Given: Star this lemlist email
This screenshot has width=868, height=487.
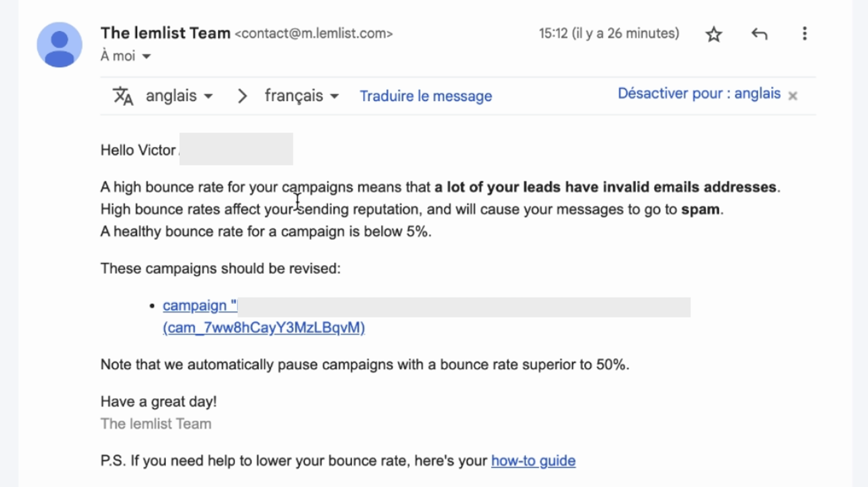Looking at the screenshot, I should 714,34.
